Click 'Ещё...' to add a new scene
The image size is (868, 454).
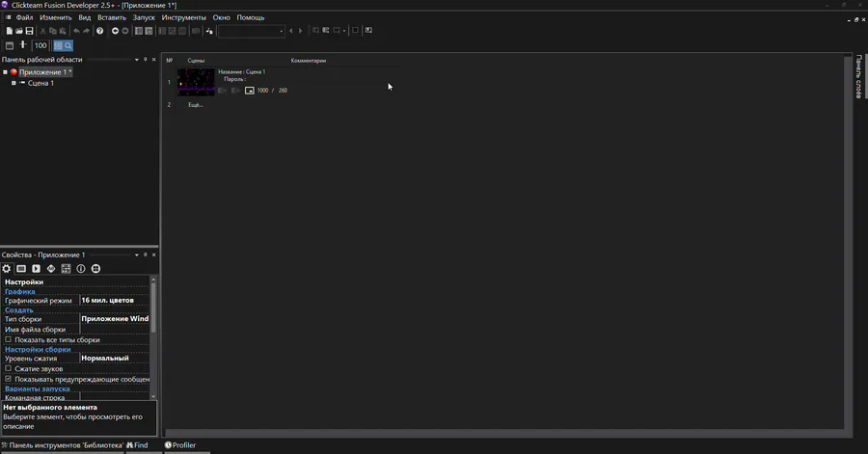pyautogui.click(x=196, y=105)
